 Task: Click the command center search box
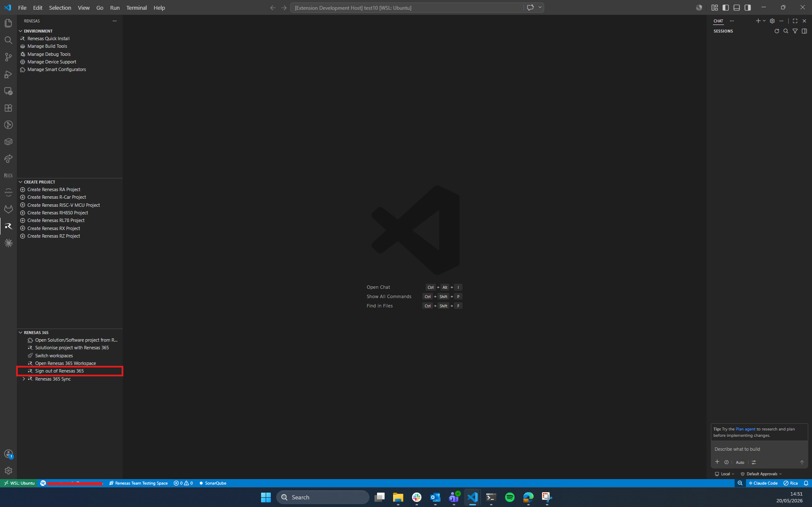coord(407,8)
